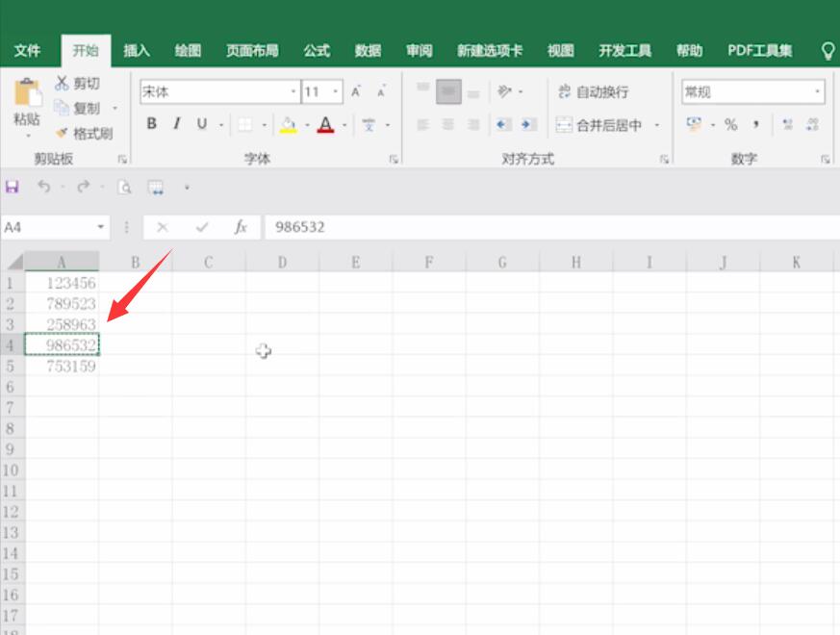Click the Tell Me lightbulb icon
Screen dimensions: 840x635
[x=827, y=51]
